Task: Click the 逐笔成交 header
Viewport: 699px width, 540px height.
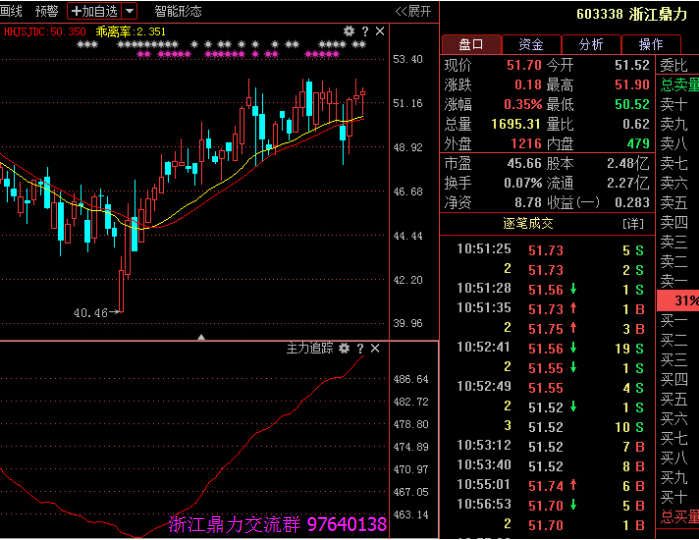Action: 528,223
